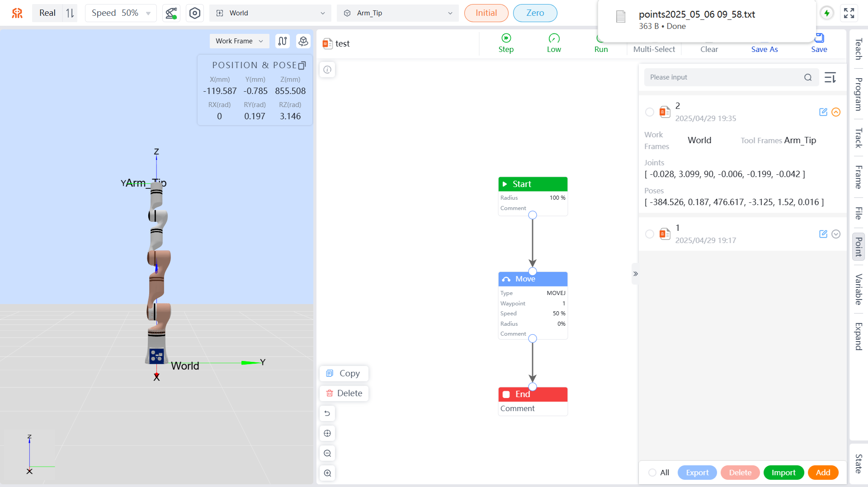Image resolution: width=868 pixels, height=487 pixels.
Task: Open the World coordinate frame dropdown
Action: tap(270, 13)
